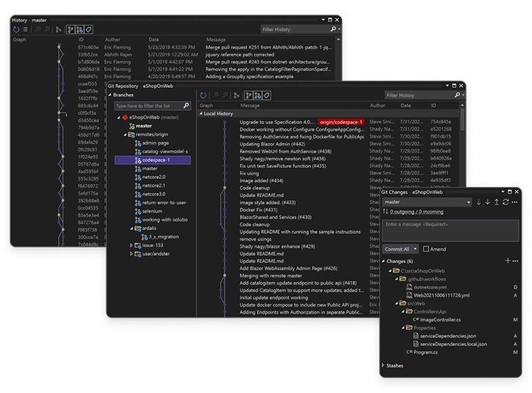Click the Commit All button
The image size is (532, 393).
click(x=397, y=249)
